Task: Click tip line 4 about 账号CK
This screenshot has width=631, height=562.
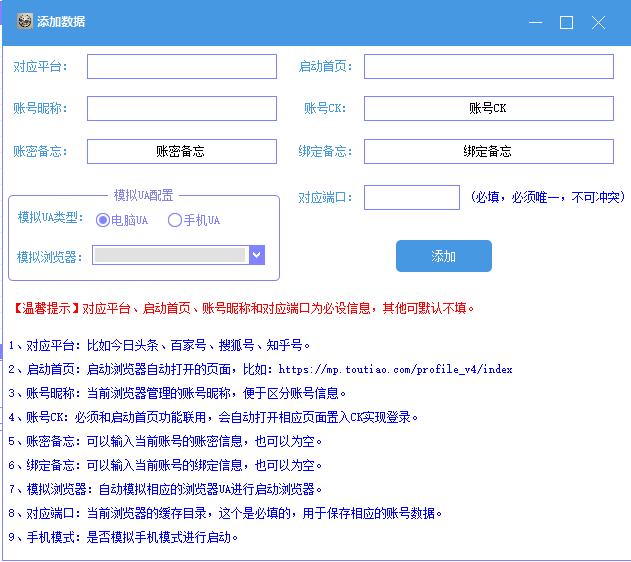Action: click(213, 417)
